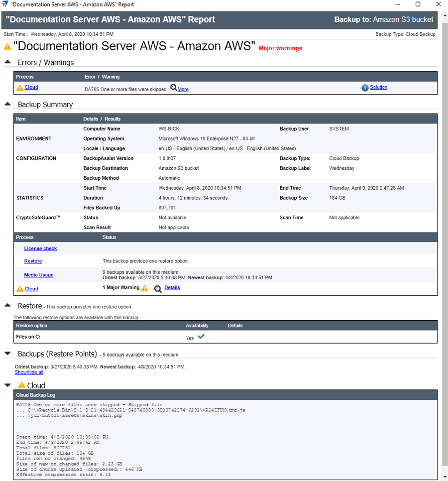Click the Files new or changed: 4348 log line
The width and height of the screenshot is (448, 481).
pyautogui.click(x=53, y=459)
